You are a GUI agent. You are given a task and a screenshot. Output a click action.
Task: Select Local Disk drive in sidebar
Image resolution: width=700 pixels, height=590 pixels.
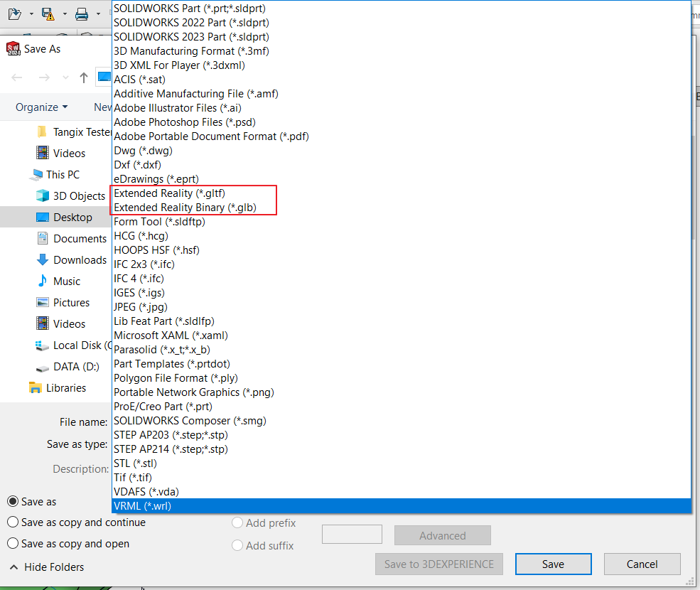pos(73,345)
